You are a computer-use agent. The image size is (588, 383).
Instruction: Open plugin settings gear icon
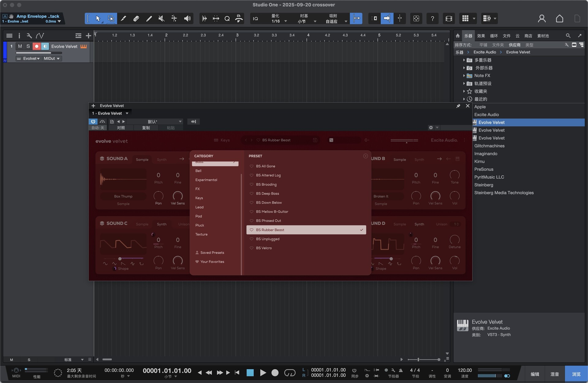tap(431, 127)
